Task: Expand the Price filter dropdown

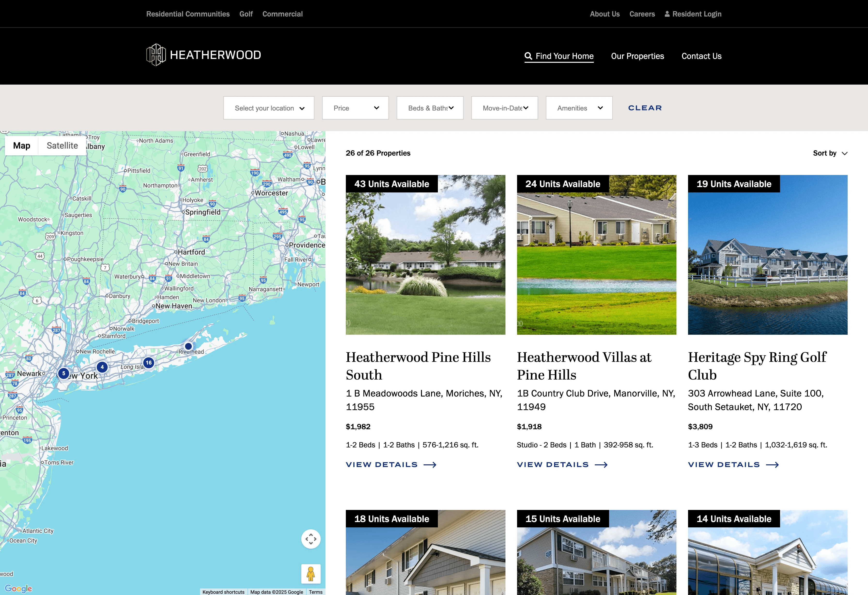Action: pos(355,108)
